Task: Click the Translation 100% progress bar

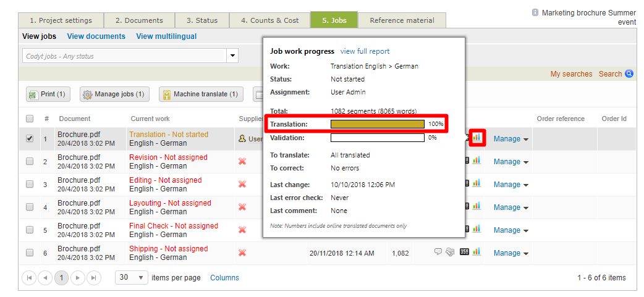Action: [x=377, y=124]
